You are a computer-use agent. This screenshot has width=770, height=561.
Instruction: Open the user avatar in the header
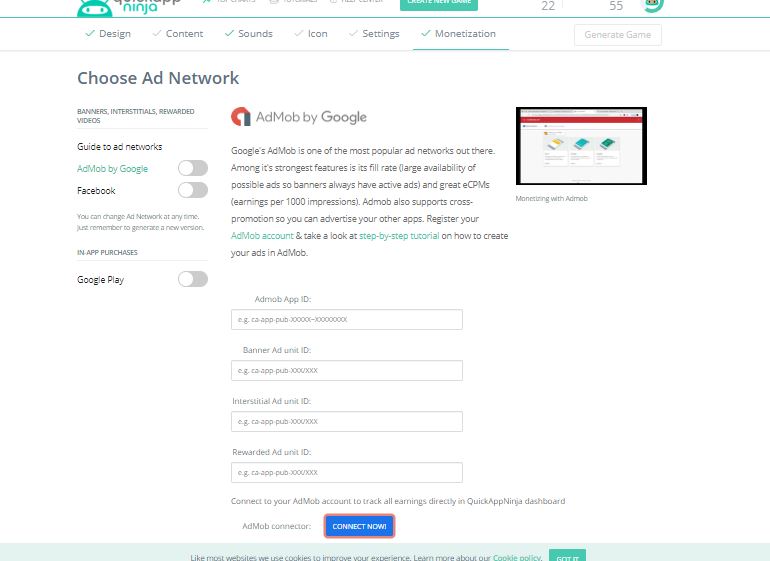tap(652, 6)
